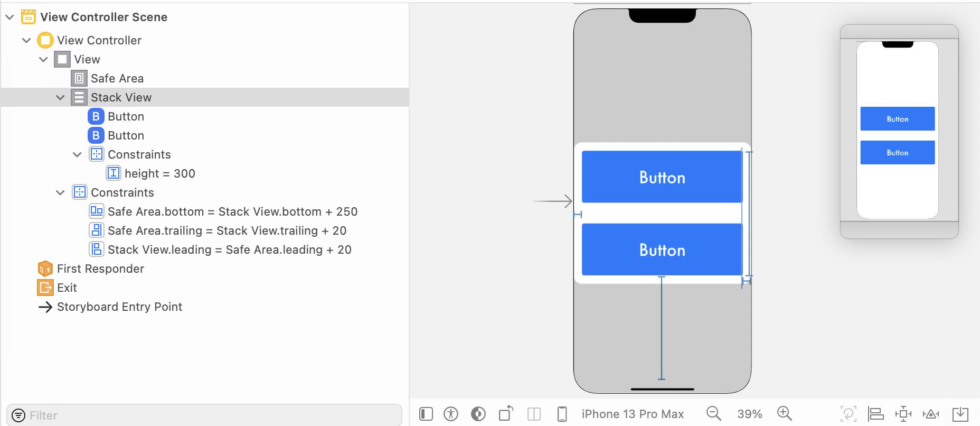Screen dimensions: 980x426
Task: Click the Stack View.leading constraint icon
Action: point(97,249)
